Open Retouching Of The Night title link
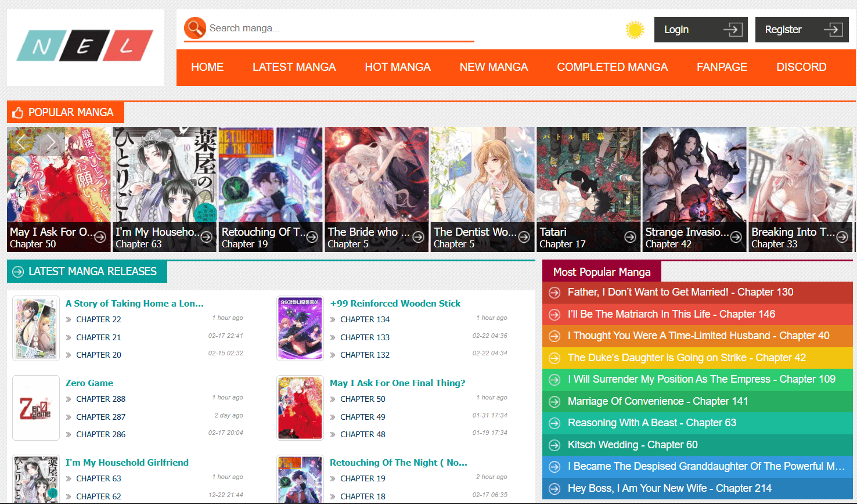The height and width of the screenshot is (504, 857). (x=398, y=463)
